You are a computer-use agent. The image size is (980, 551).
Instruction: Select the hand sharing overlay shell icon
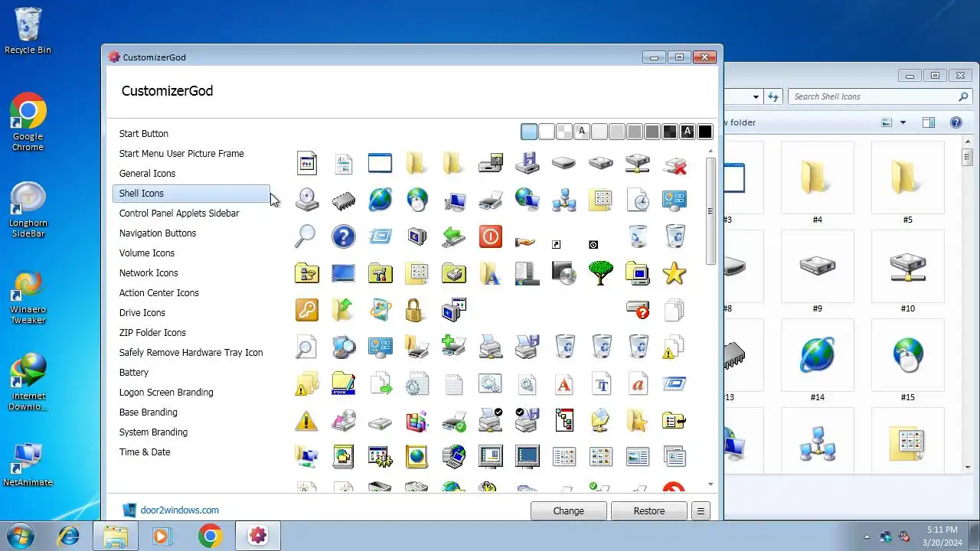[525, 243]
